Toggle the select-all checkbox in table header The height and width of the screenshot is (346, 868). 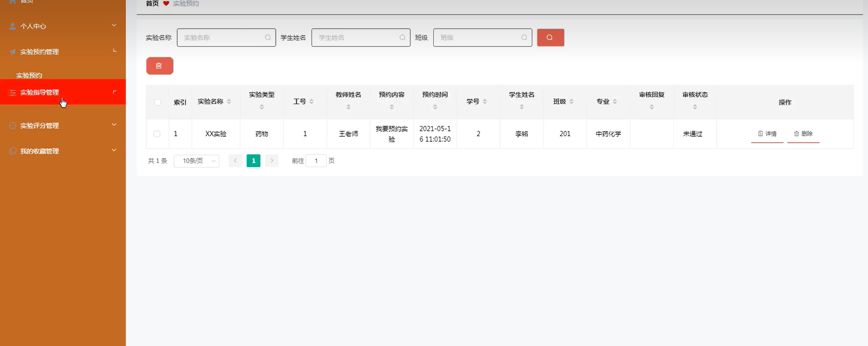(158, 103)
